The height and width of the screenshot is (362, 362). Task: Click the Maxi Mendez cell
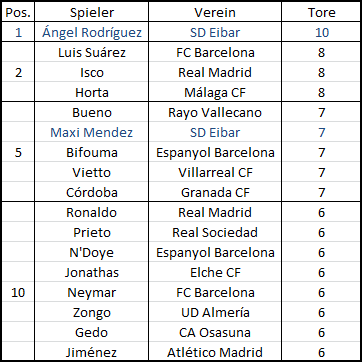[92, 132]
